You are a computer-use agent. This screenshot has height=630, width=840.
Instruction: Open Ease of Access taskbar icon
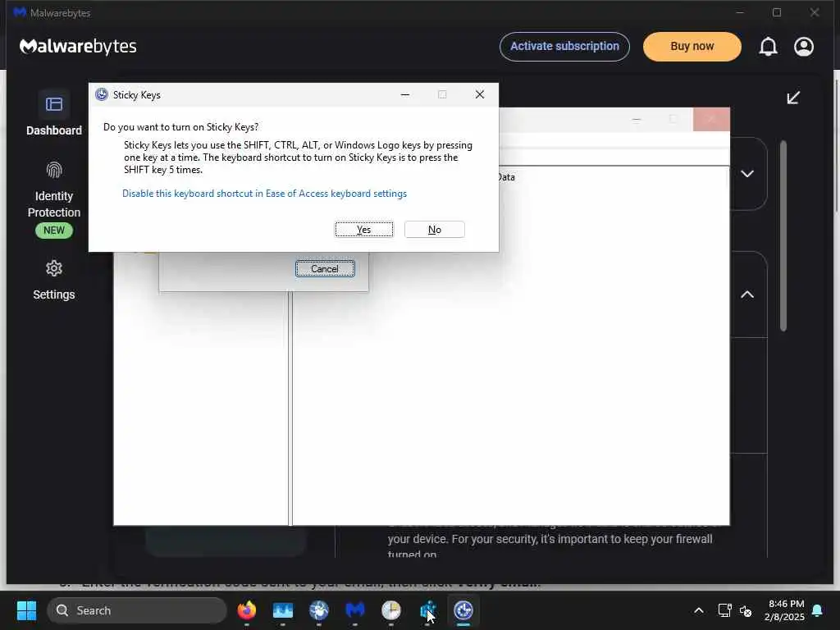(463, 610)
